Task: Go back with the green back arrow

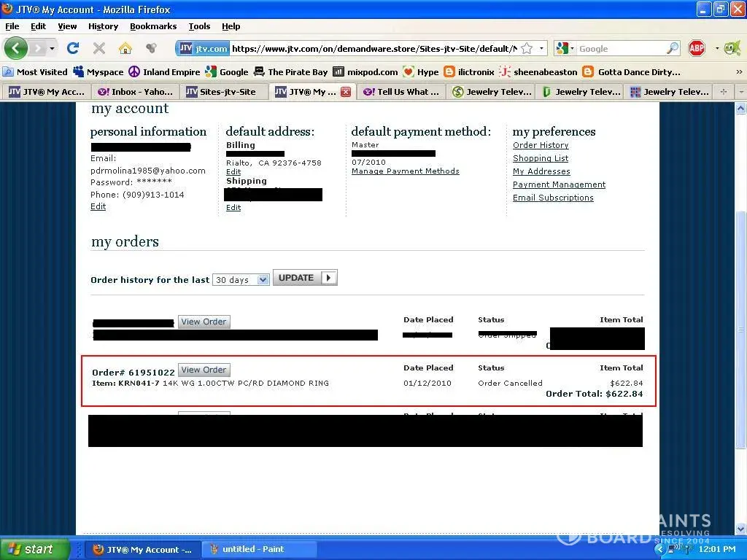Action: coord(15,48)
